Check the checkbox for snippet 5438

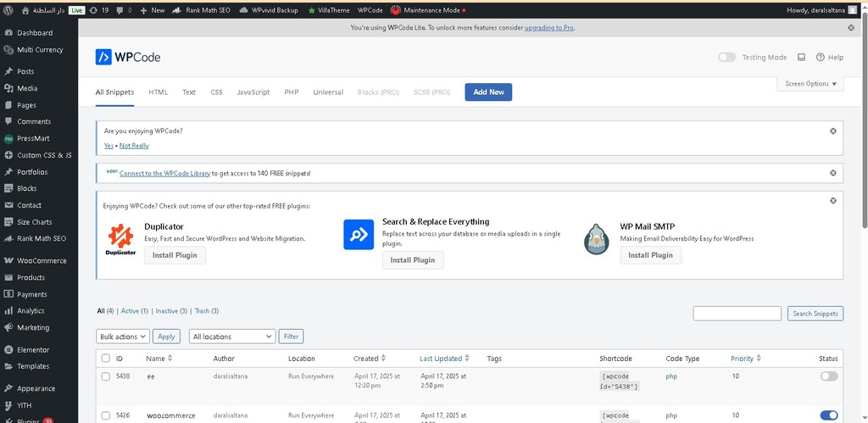[106, 376]
